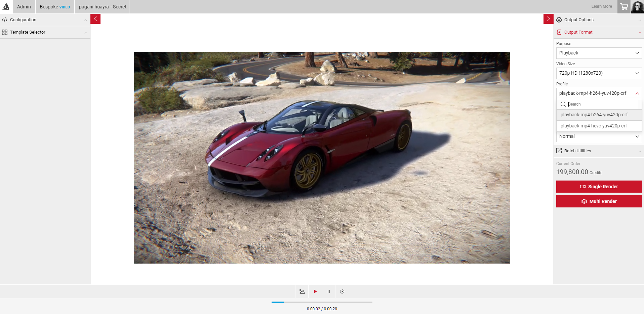Open the shopping cart
Image resolution: width=644 pixels, height=314 pixels.
coord(624,7)
